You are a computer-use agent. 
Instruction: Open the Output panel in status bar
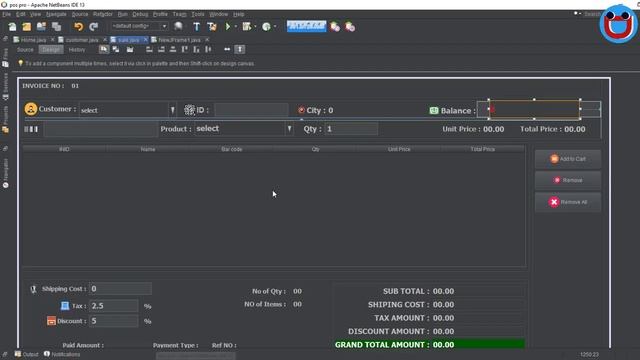pyautogui.click(x=27, y=354)
